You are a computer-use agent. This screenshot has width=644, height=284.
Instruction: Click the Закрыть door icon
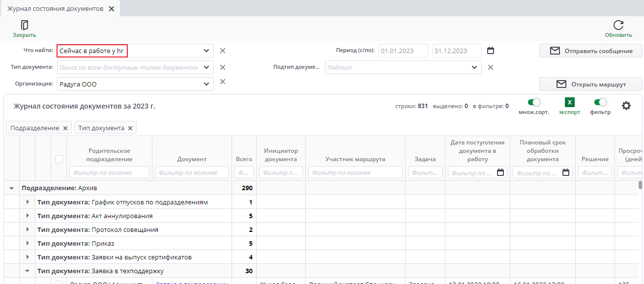[x=24, y=25]
